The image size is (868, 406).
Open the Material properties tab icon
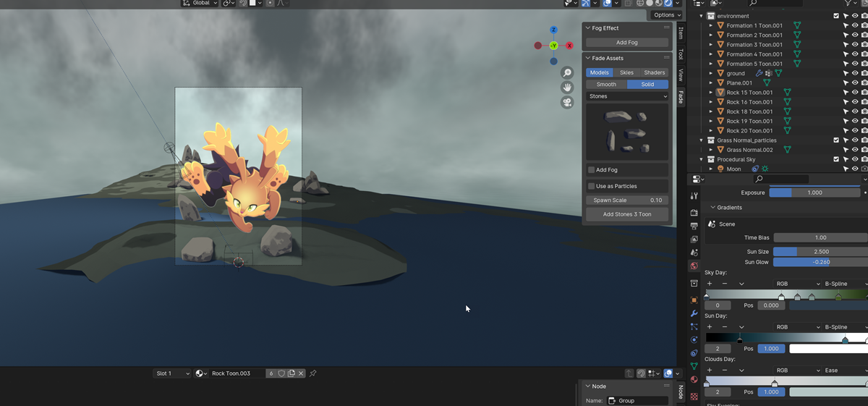click(x=694, y=379)
